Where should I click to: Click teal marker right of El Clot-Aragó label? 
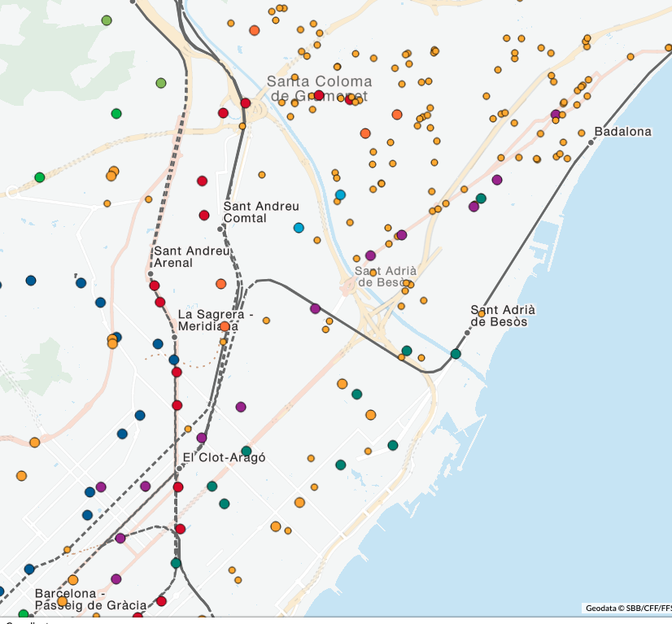click(x=247, y=451)
